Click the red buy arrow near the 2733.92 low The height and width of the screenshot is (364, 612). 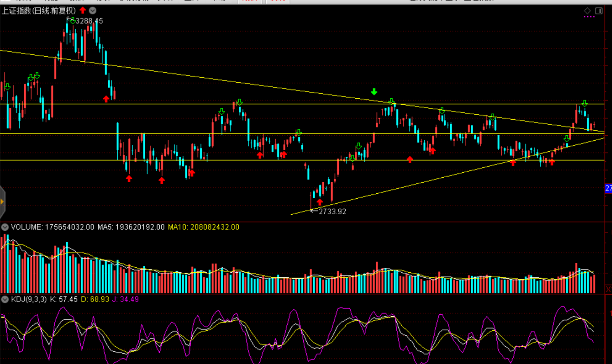click(x=320, y=202)
